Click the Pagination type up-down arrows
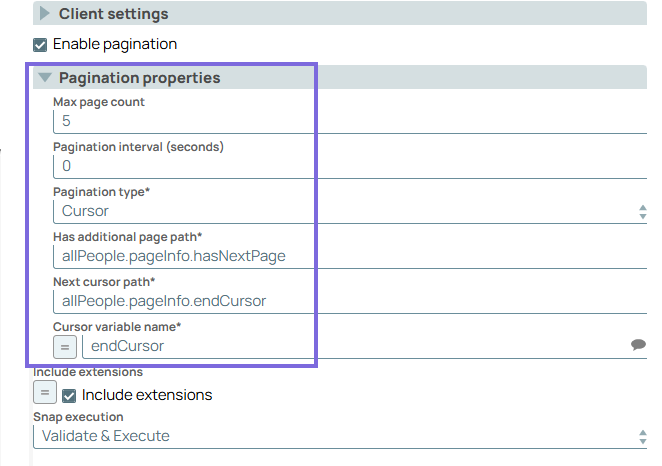Screen dimensions: 662x466 642,211
